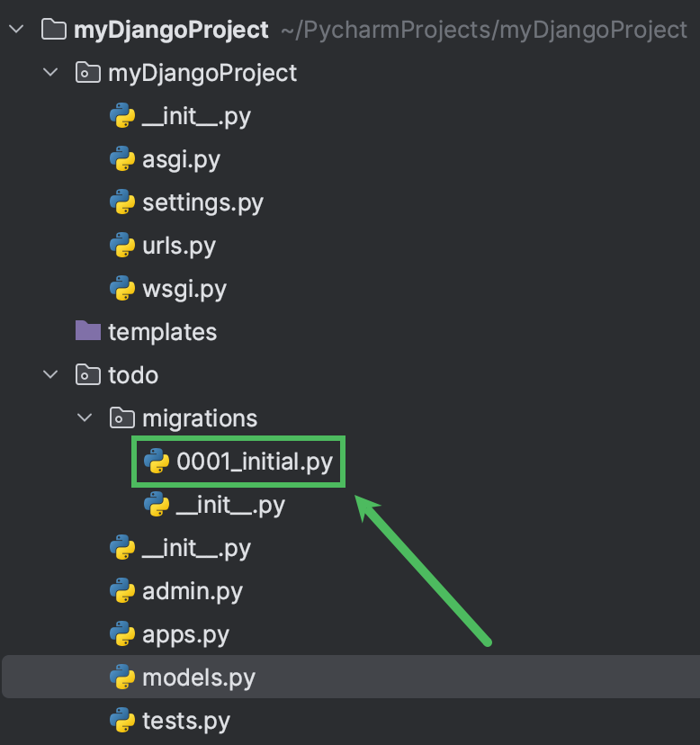Screen dimensions: 700x745
Task: Click the Python icon beside wsgi.py
Action: 121,289
